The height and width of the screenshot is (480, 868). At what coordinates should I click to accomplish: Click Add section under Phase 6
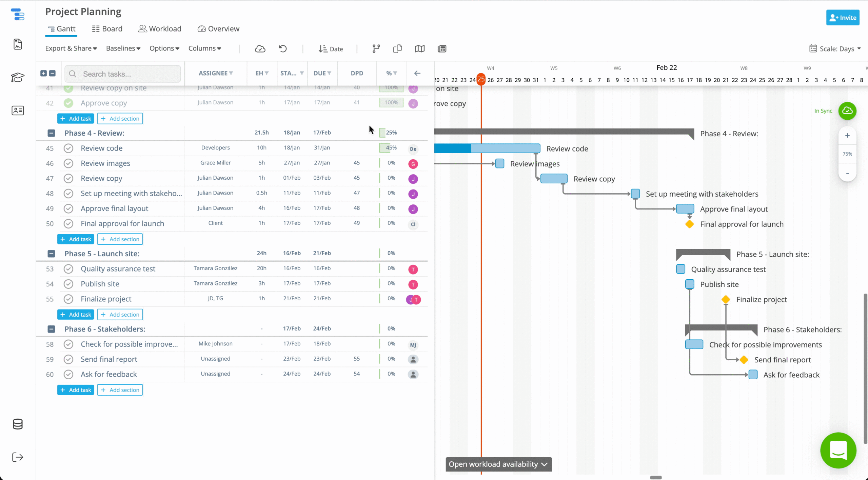coord(120,389)
